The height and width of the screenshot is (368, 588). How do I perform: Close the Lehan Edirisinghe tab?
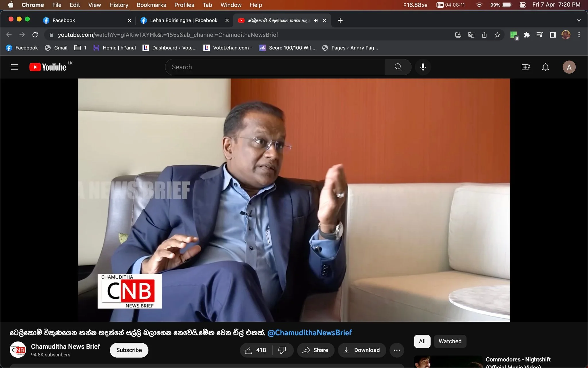coord(227,20)
